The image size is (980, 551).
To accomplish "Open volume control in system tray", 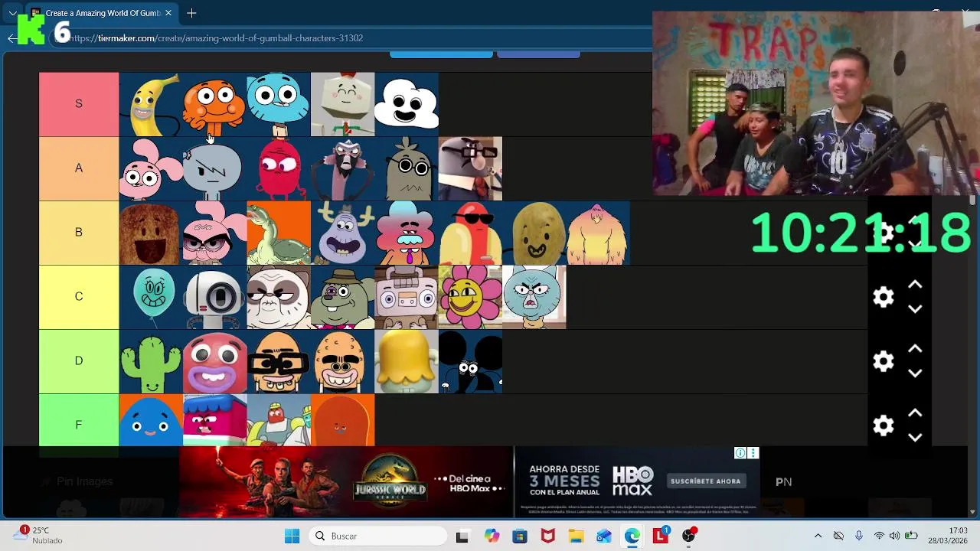I will (894, 536).
